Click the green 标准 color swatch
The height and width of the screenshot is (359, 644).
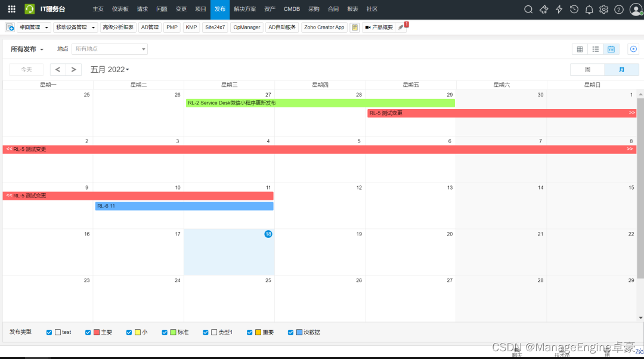tap(174, 332)
